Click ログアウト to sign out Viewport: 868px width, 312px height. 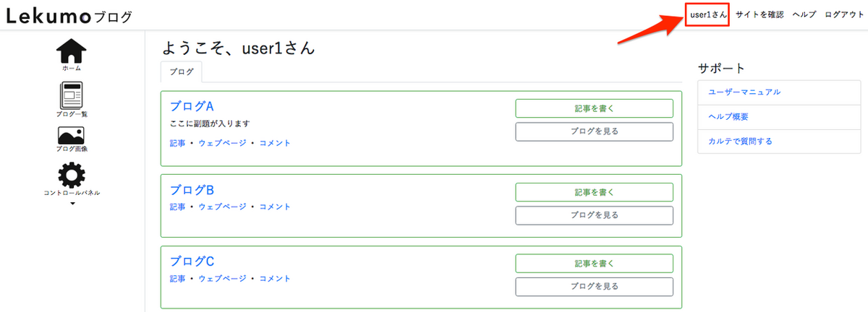[844, 14]
